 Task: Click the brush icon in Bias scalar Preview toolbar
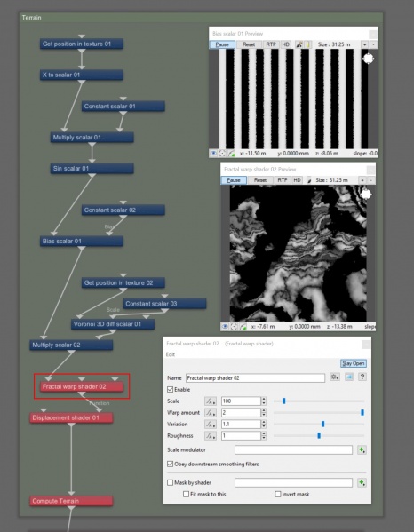(x=299, y=44)
